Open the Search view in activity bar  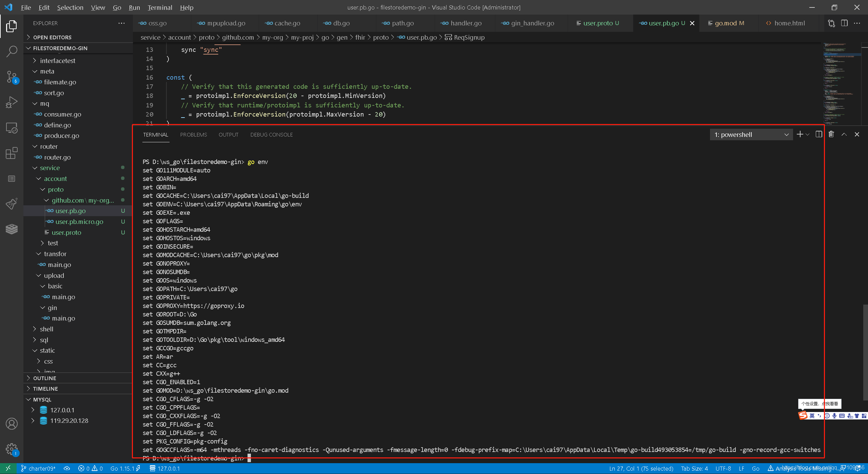coord(12,51)
